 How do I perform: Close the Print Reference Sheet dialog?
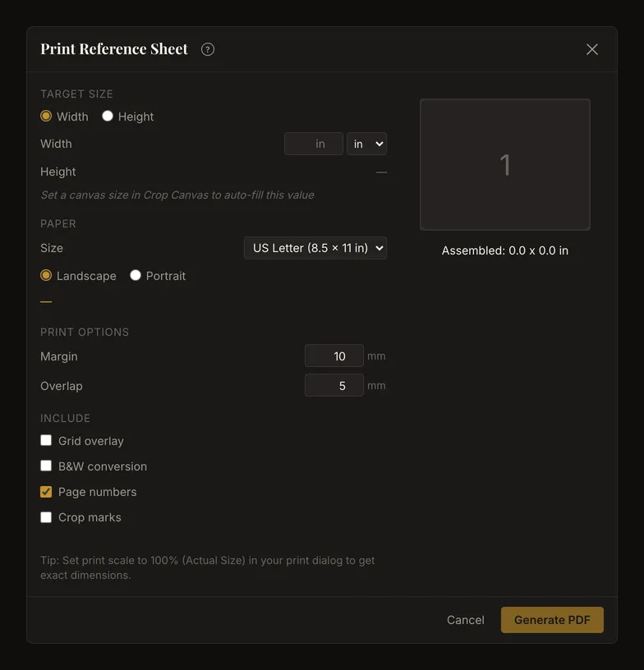point(592,49)
